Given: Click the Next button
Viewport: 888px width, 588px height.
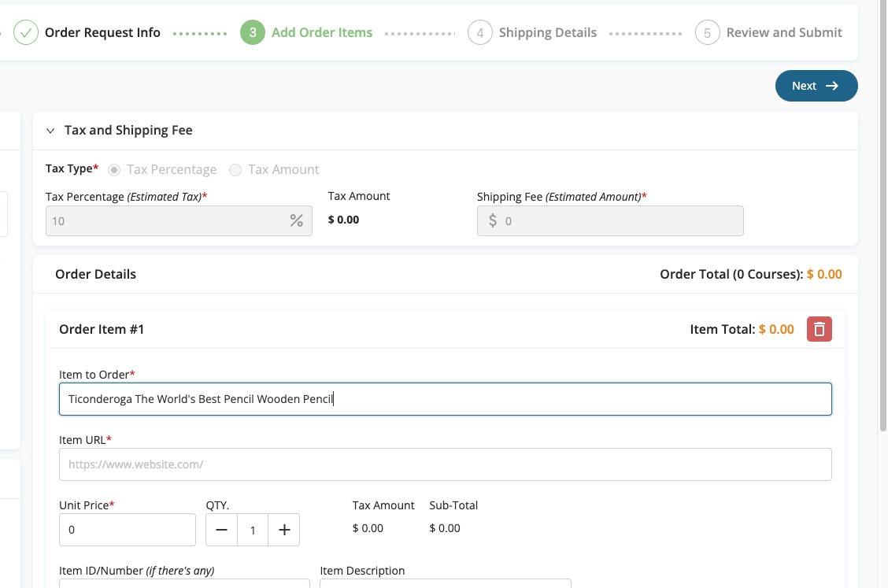Looking at the screenshot, I should tap(816, 86).
